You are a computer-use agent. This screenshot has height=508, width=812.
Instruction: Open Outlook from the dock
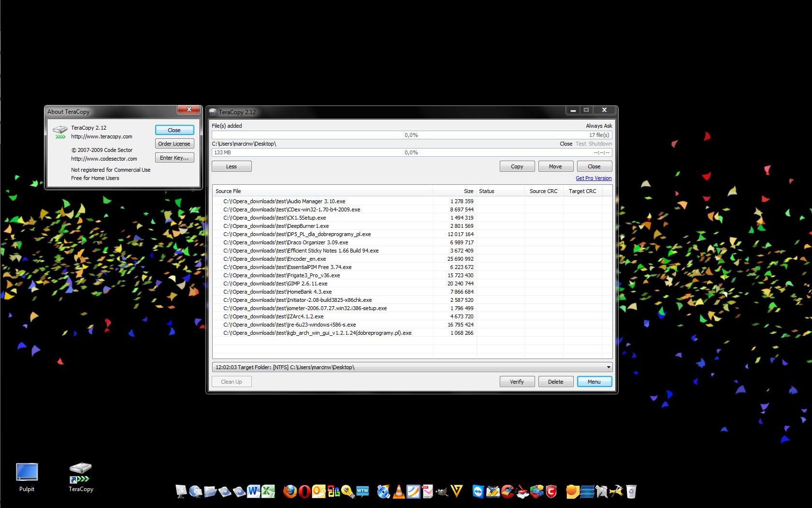(319, 492)
